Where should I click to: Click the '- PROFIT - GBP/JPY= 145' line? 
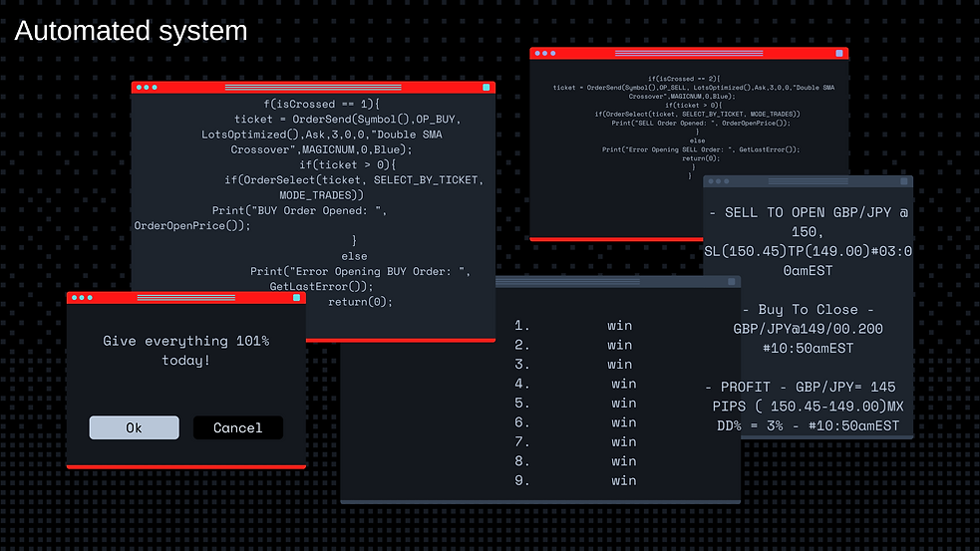pos(801,387)
